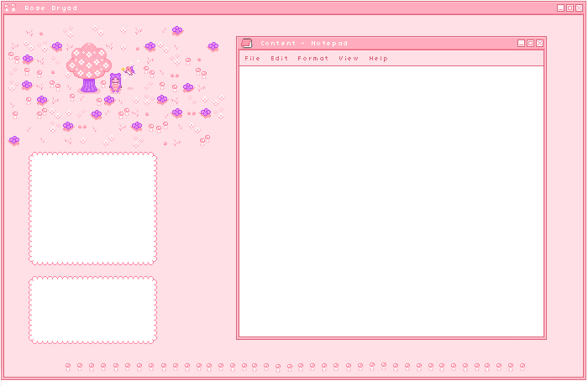Click the Notepad icon in title bar

(247, 43)
